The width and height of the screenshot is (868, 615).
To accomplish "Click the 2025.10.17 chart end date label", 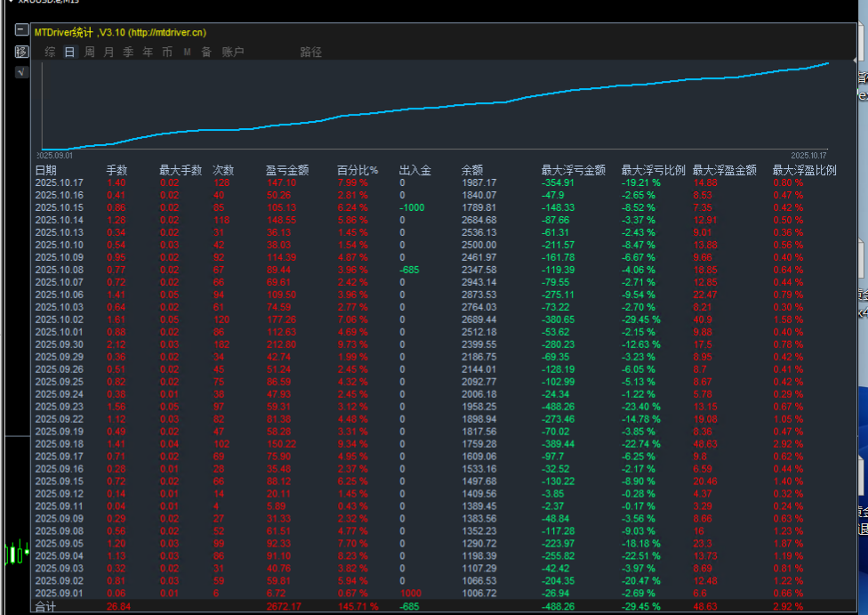I will [808, 156].
